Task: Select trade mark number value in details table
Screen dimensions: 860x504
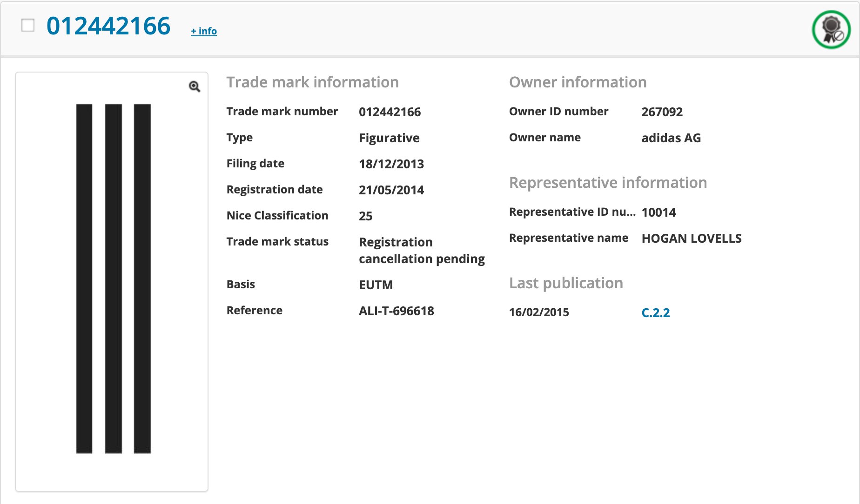Action: click(x=390, y=112)
